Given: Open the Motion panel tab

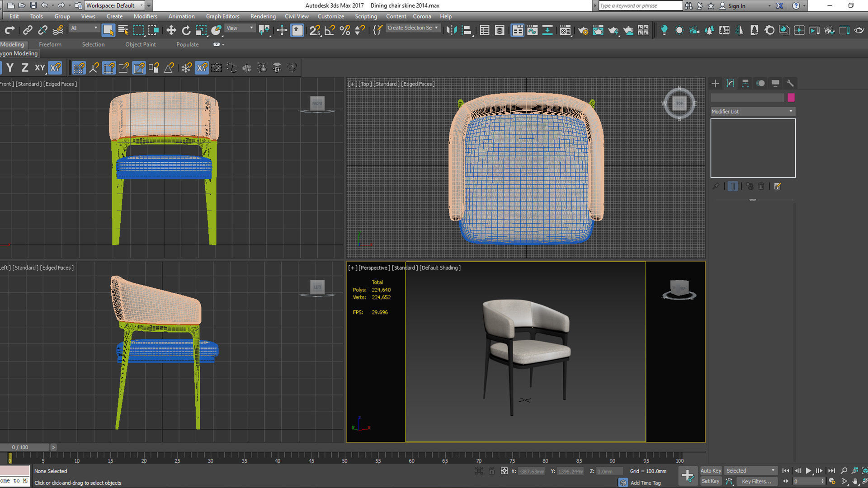Looking at the screenshot, I should click(760, 83).
